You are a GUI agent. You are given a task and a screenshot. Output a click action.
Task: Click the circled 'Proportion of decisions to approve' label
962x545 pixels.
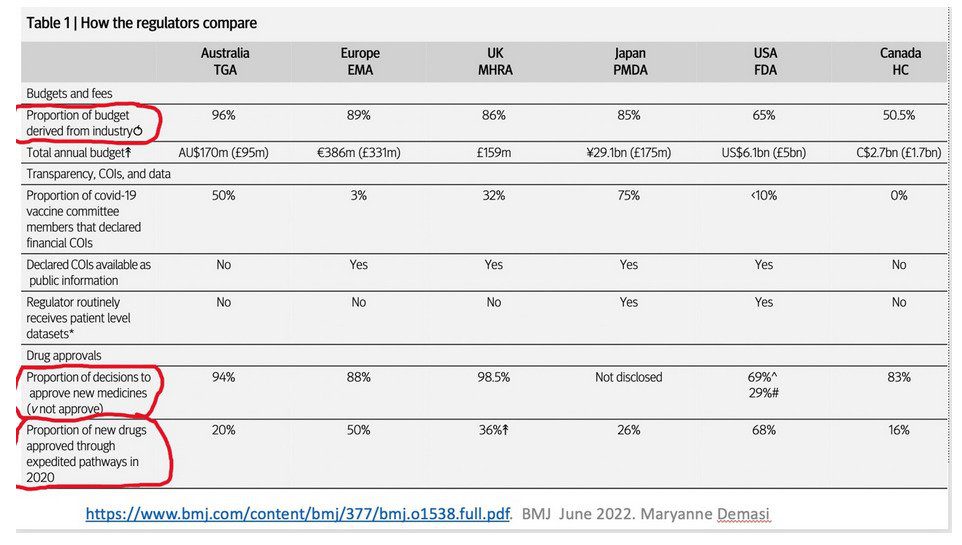click(x=88, y=393)
